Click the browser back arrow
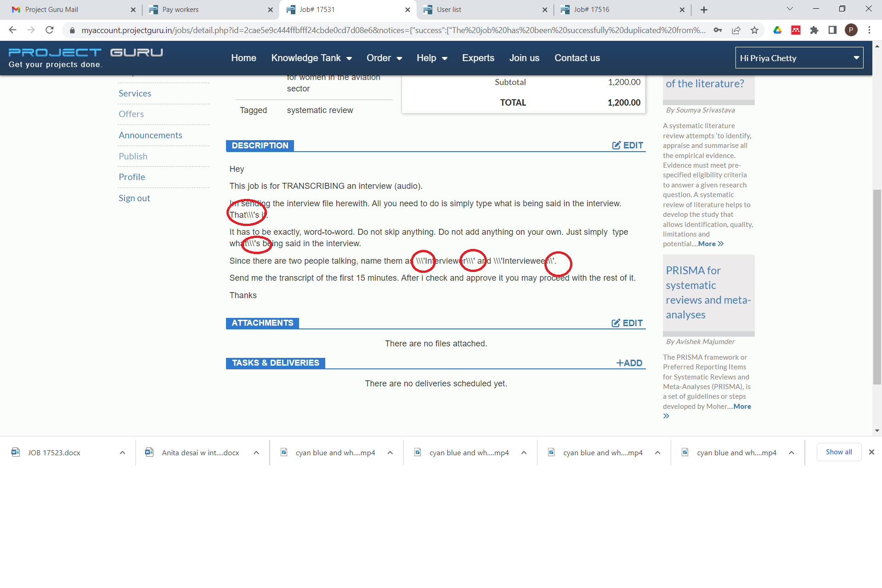Viewport: 882px width, 588px height. pos(12,30)
